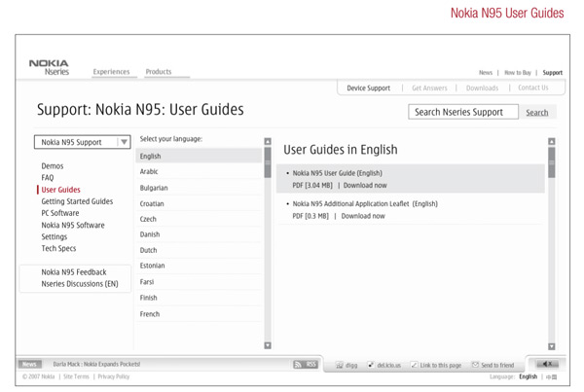Download the 3.04 MB user guide PDF
This screenshot has height=392, width=584.
[365, 186]
